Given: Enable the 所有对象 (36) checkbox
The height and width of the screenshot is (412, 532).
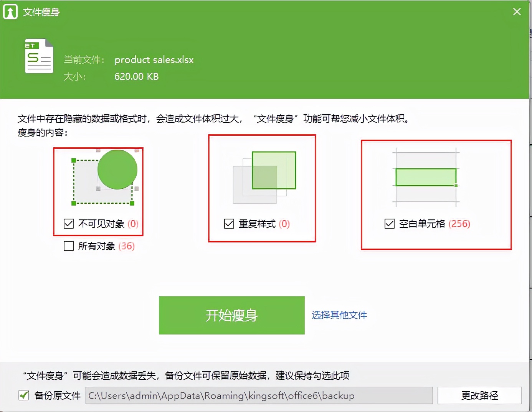Looking at the screenshot, I should 68,246.
